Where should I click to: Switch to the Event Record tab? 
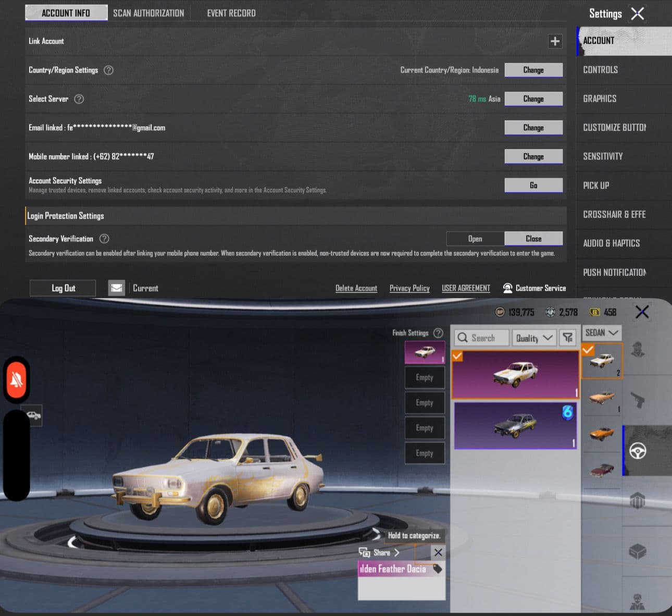coord(231,13)
